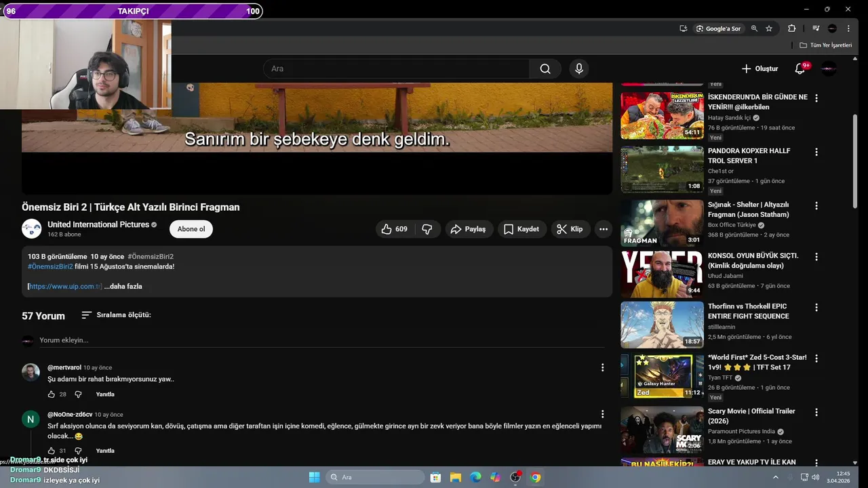The width and height of the screenshot is (868, 488).
Task: Open options for PANDORA KOPXER video
Action: [816, 152]
